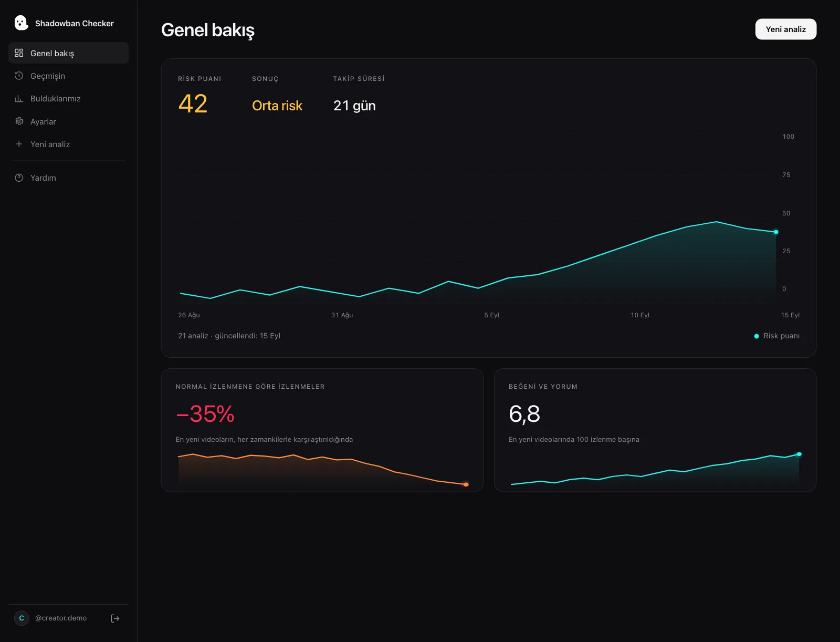
Task: Click the Risk puanı legend label
Action: (x=781, y=336)
